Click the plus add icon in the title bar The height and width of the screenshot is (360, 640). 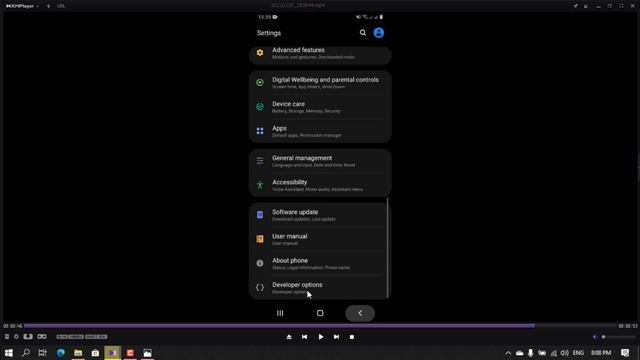[48, 6]
